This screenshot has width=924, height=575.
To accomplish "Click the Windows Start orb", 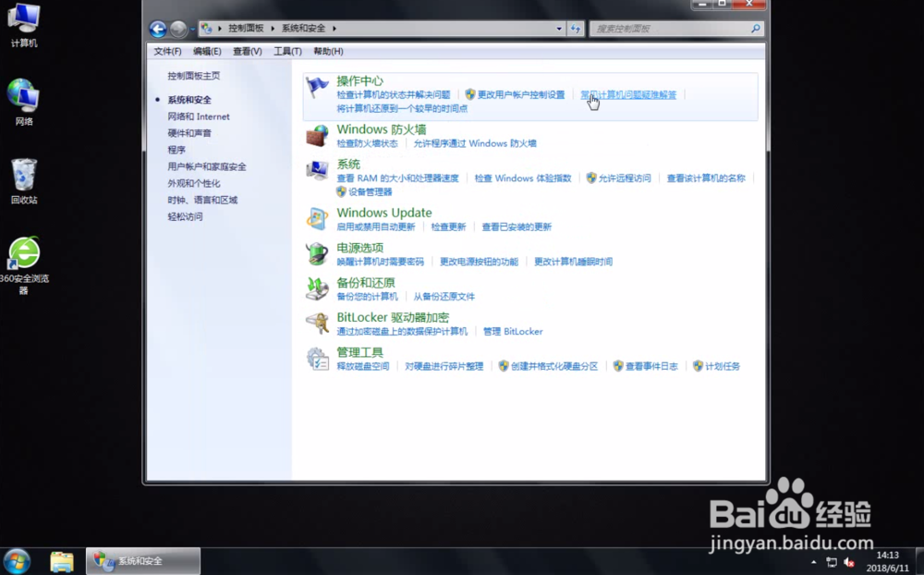I will [17, 561].
